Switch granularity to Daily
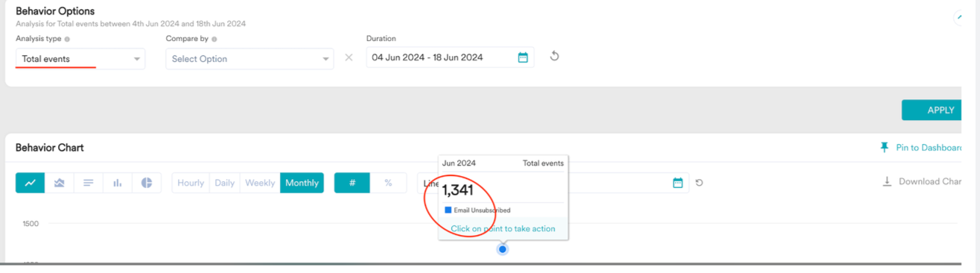This screenshot has height=273, width=980. point(224,183)
